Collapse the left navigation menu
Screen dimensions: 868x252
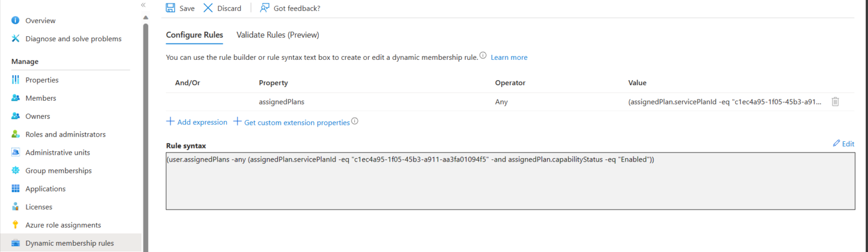143,5
